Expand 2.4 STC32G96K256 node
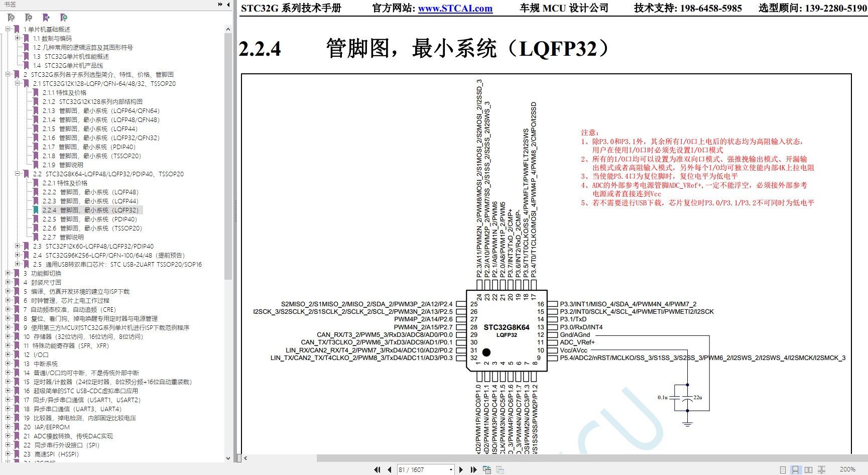Image resolution: width=868 pixels, height=475 pixels. pyautogui.click(x=18, y=256)
